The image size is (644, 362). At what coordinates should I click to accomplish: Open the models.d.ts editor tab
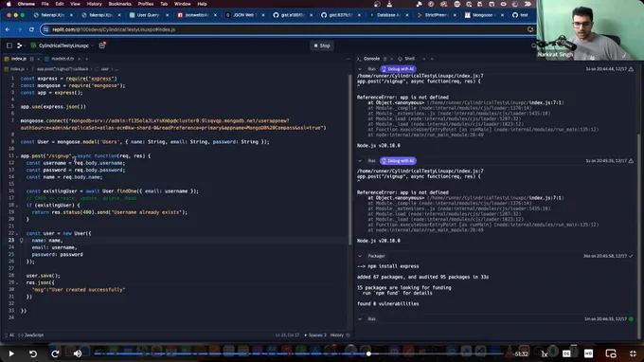tap(63, 59)
